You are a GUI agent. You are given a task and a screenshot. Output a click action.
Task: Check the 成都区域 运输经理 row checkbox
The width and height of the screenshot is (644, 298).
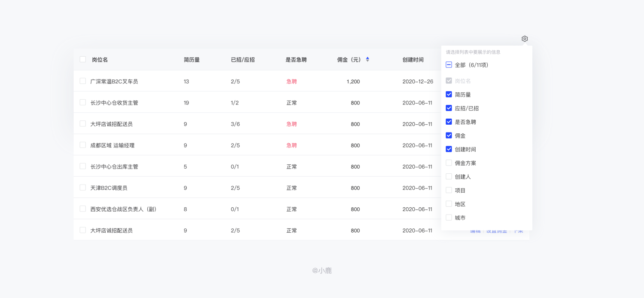(83, 145)
